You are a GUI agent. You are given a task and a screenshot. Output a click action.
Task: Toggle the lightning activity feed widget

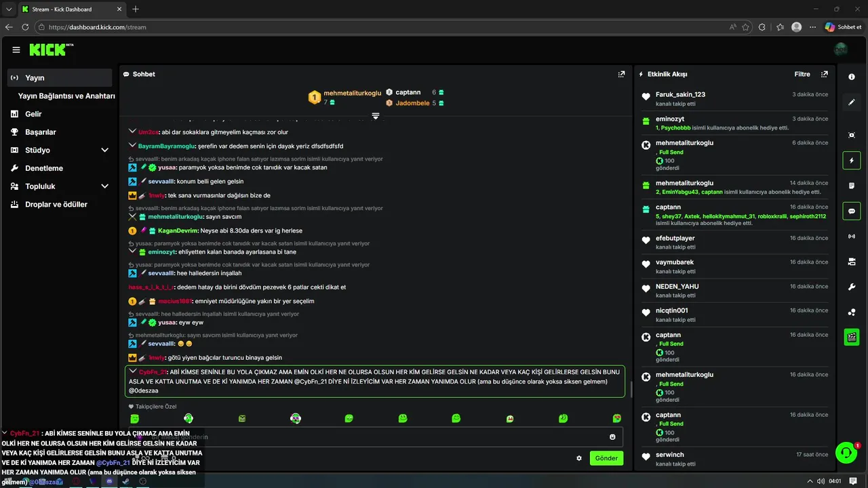coord(852,161)
